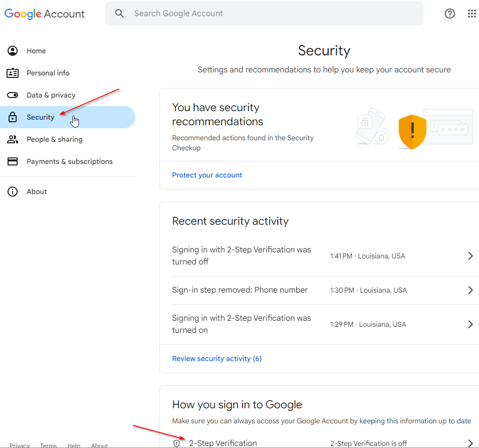
Task: Click the About info circle icon
Action: click(x=13, y=192)
